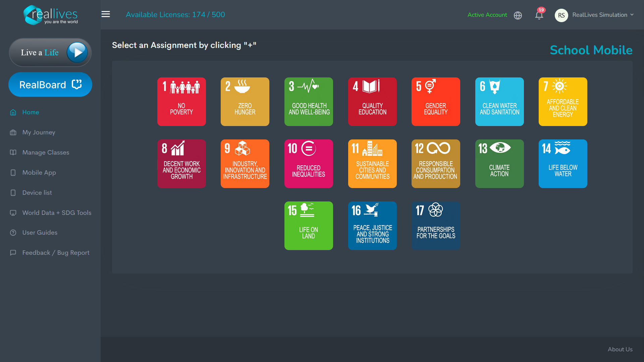Expand the RealLives Simulation account dropdown
The width and height of the screenshot is (644, 362).
click(x=603, y=15)
